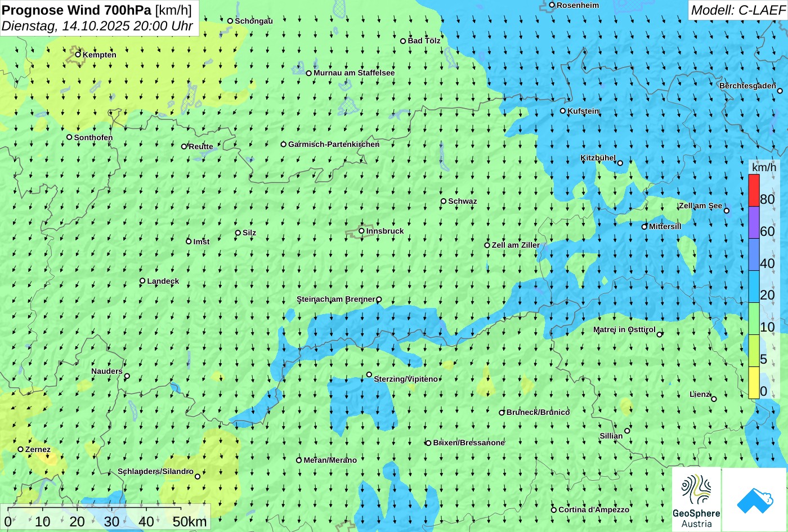This screenshot has height=532, width=788.
Task: Click the Nauders location marker
Action: click(127, 376)
